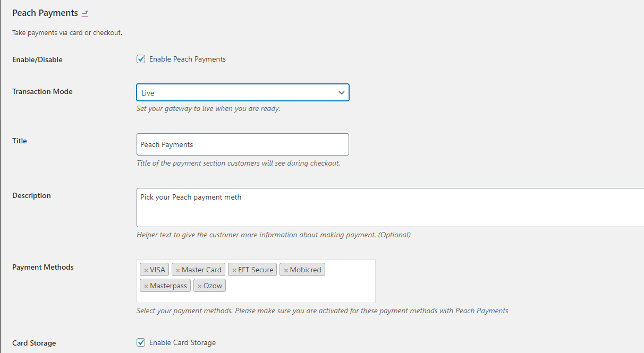Click 'Select your payment methods' help text

(x=322, y=311)
